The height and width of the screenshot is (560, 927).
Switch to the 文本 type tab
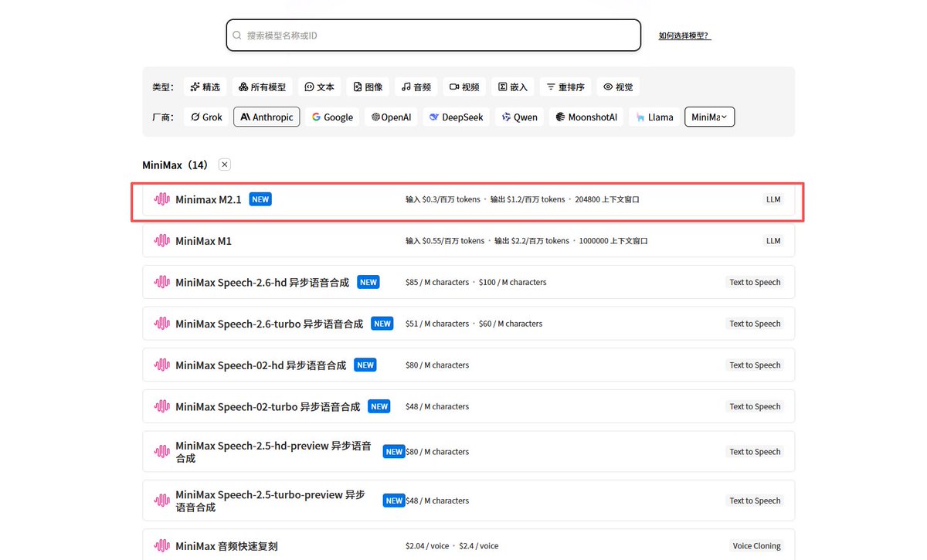tap(319, 87)
